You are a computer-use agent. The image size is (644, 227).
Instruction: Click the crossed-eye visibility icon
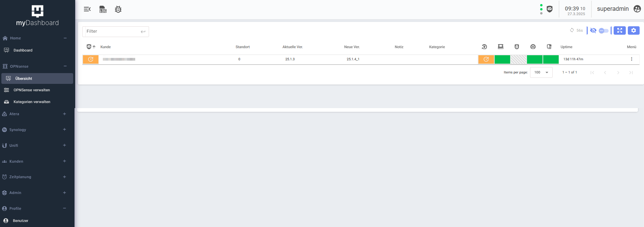(x=593, y=30)
